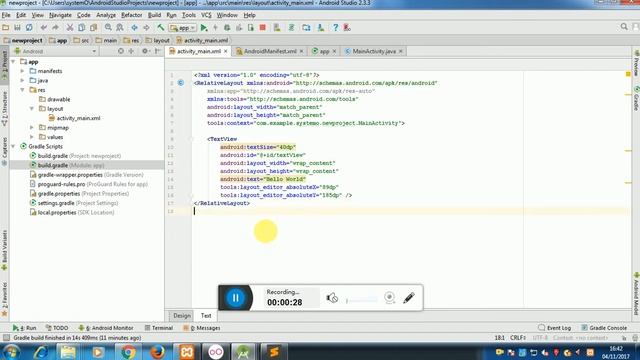640x360 pixels.
Task: Switch to MainActivity.java editor tab
Action: point(374,51)
